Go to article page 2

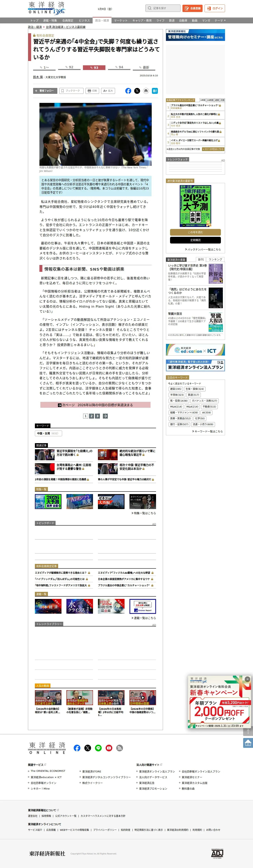[91, 416]
